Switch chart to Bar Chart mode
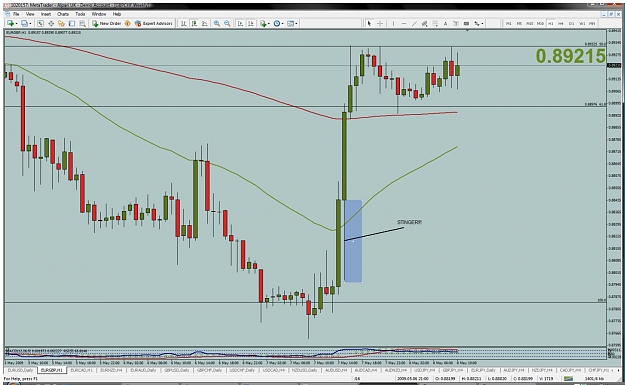This screenshot has height=385, width=625. pyautogui.click(x=183, y=24)
